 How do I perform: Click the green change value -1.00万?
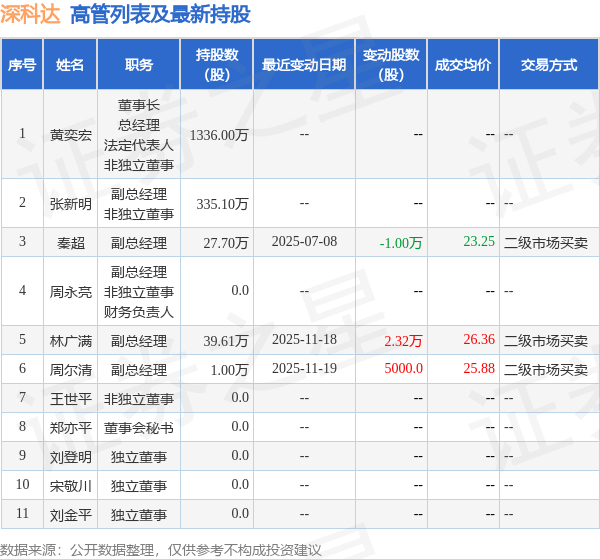click(401, 243)
